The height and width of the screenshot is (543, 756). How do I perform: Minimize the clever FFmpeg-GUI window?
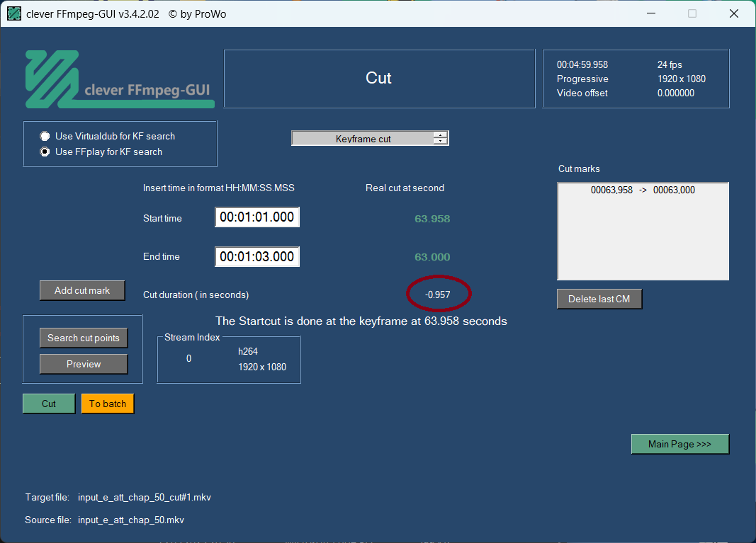(651, 13)
